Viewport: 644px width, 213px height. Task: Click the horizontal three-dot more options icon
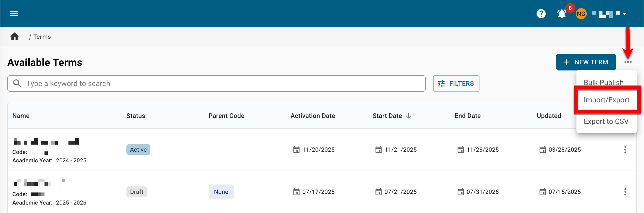pos(628,62)
